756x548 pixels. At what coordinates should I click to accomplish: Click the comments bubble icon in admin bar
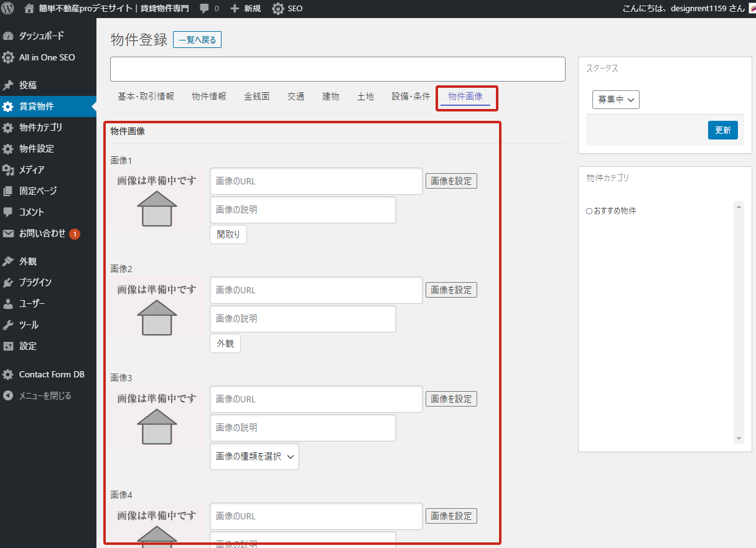205,9
